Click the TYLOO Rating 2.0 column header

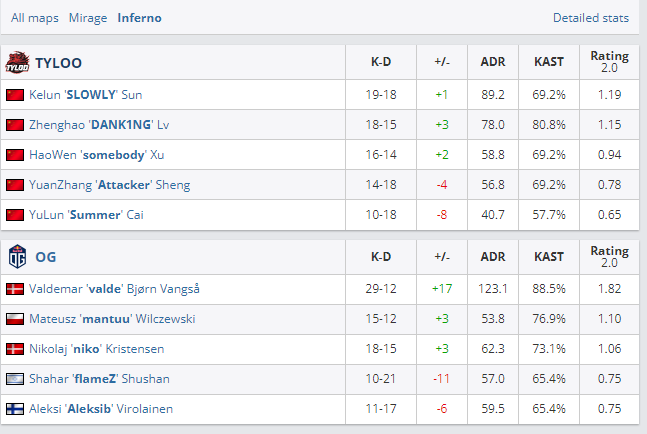[x=609, y=62]
